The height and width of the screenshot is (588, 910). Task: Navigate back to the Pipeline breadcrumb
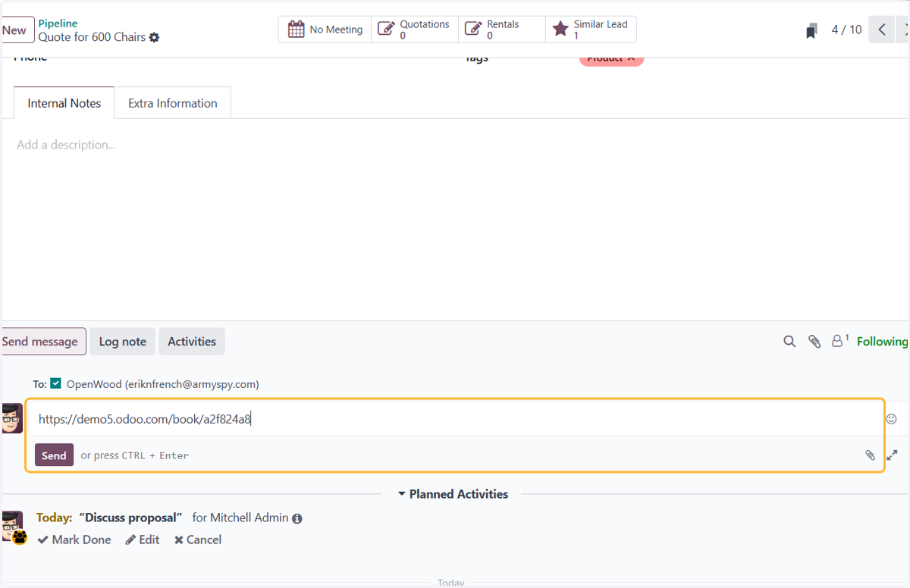coord(58,23)
